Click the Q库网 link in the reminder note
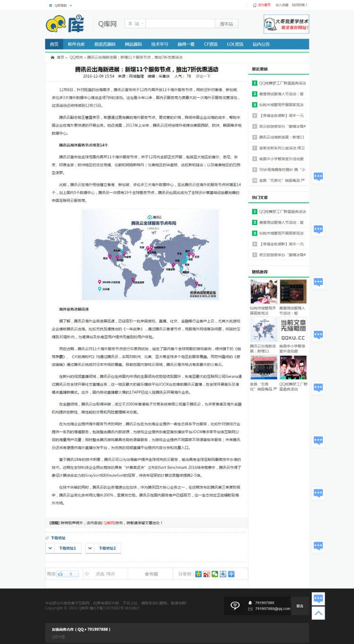The width and height of the screenshot is (354, 644). point(109,523)
